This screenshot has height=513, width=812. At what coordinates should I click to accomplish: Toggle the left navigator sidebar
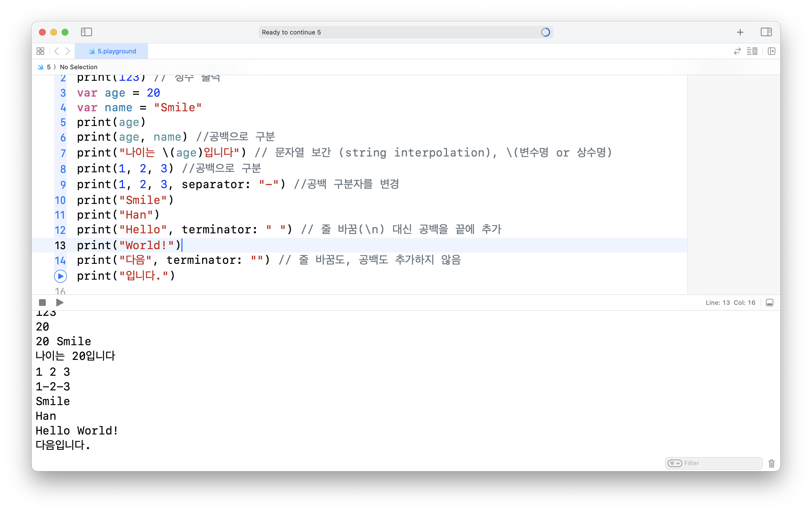click(86, 32)
